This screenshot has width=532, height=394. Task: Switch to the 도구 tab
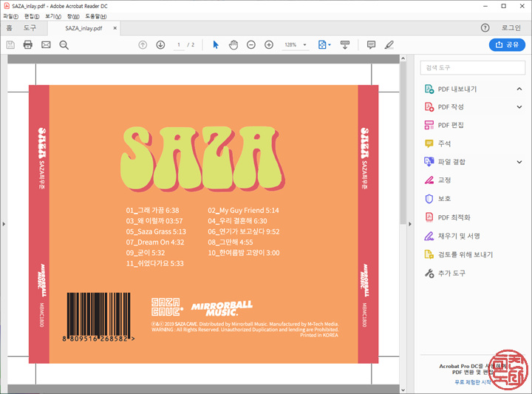pyautogui.click(x=30, y=28)
